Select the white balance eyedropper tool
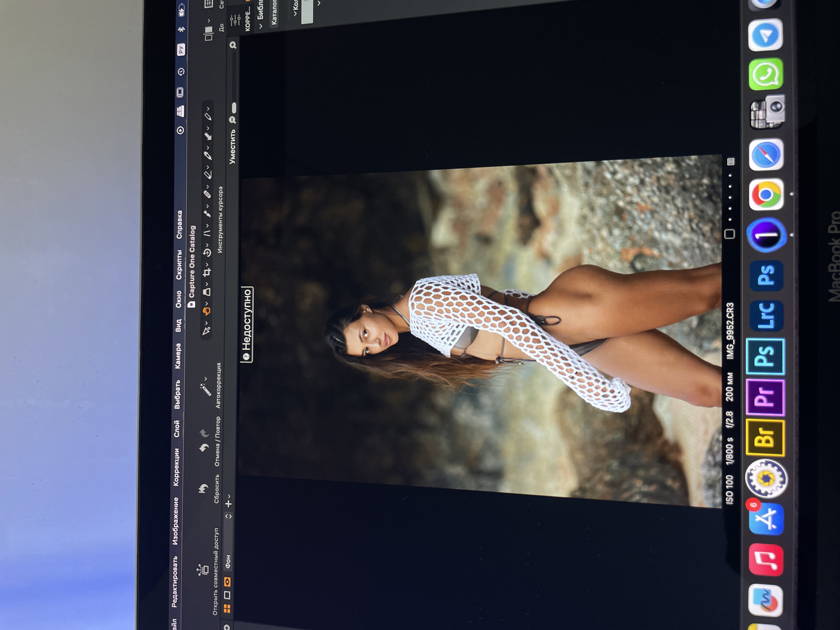Screen dimensions: 840x630 point(207,155)
